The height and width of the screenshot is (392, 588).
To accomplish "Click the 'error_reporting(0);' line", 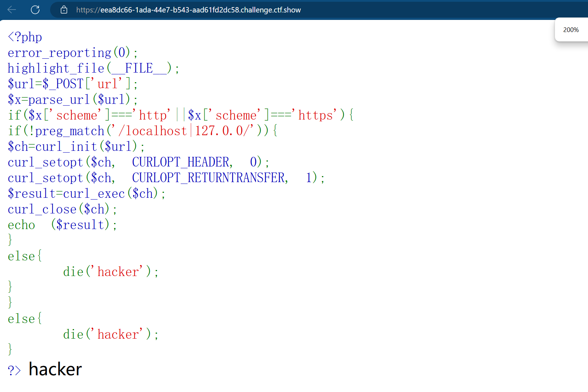I will point(73,53).
